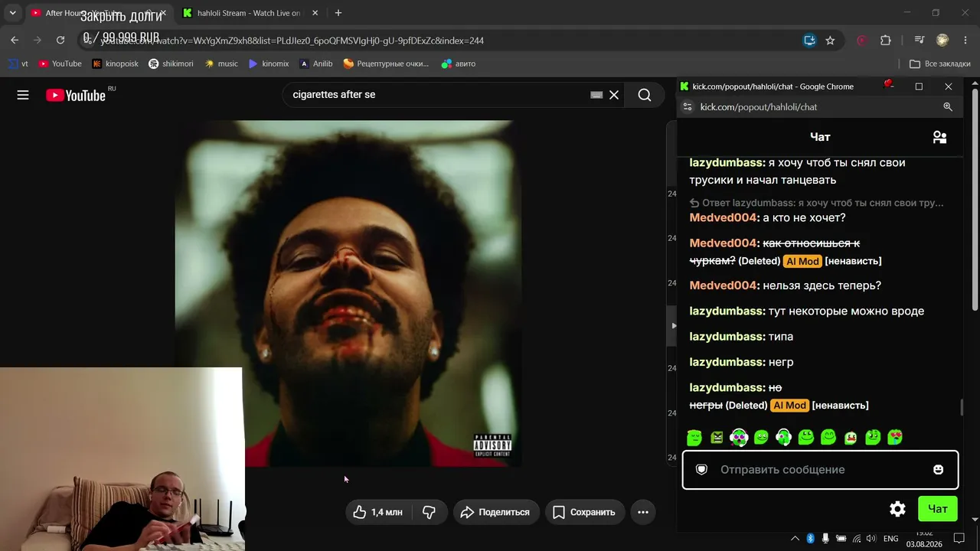This screenshot has width=980, height=551.
Task: Switch the ENG input language
Action: pyautogui.click(x=891, y=539)
